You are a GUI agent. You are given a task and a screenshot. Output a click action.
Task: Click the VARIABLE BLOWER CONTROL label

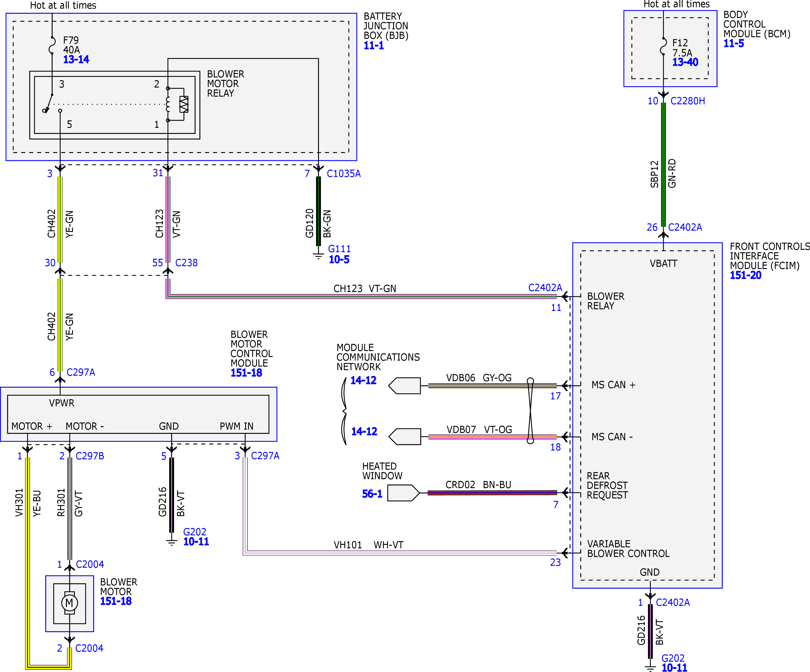(628, 549)
